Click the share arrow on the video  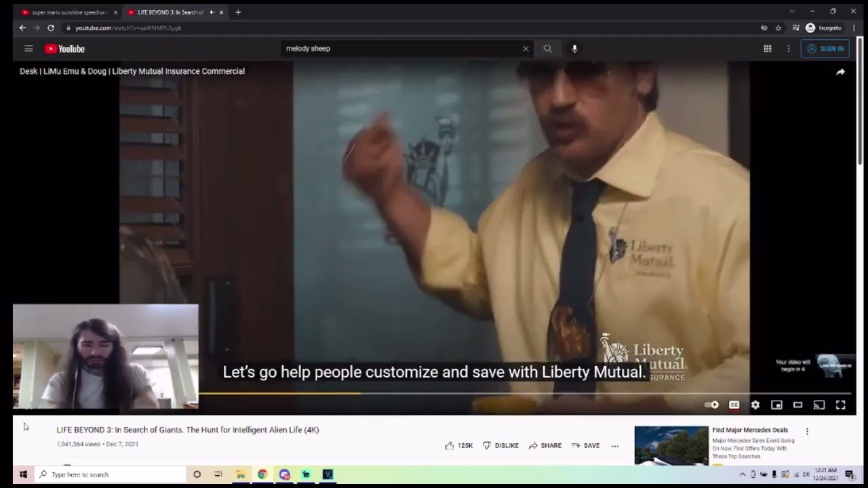tap(840, 72)
